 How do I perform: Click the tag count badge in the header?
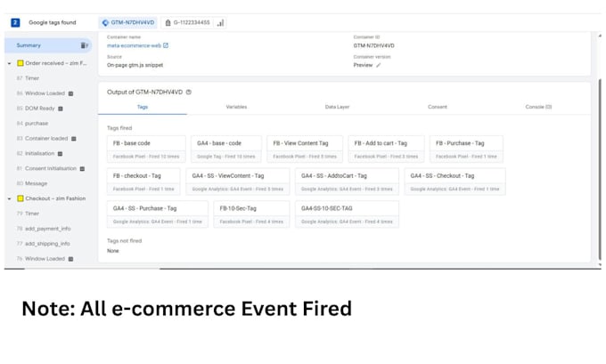(15, 23)
